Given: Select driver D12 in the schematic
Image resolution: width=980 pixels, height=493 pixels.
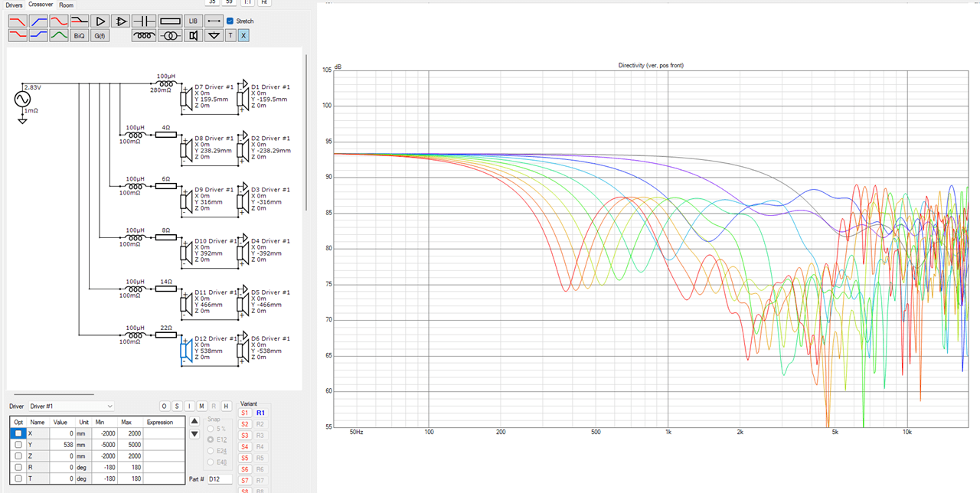Looking at the screenshot, I should coord(185,350).
